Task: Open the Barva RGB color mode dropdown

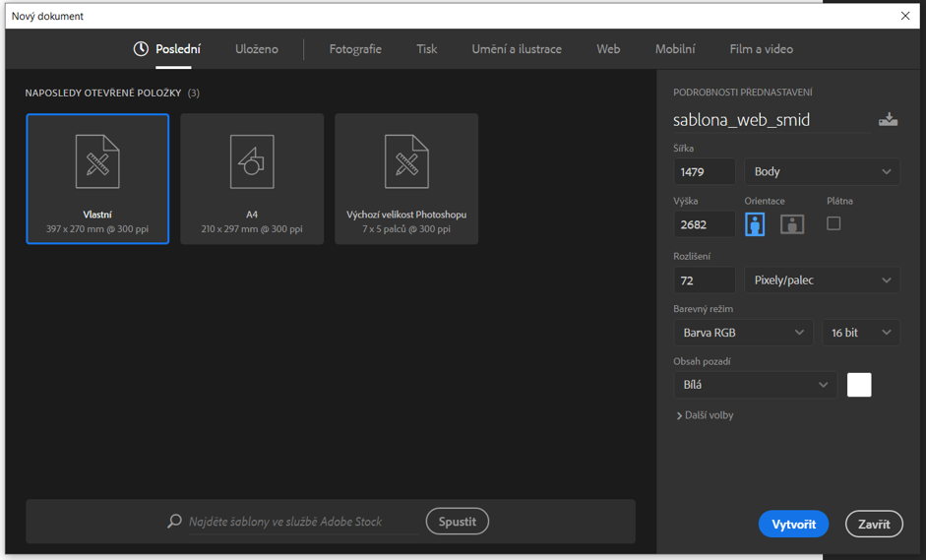Action: pyautogui.click(x=743, y=333)
